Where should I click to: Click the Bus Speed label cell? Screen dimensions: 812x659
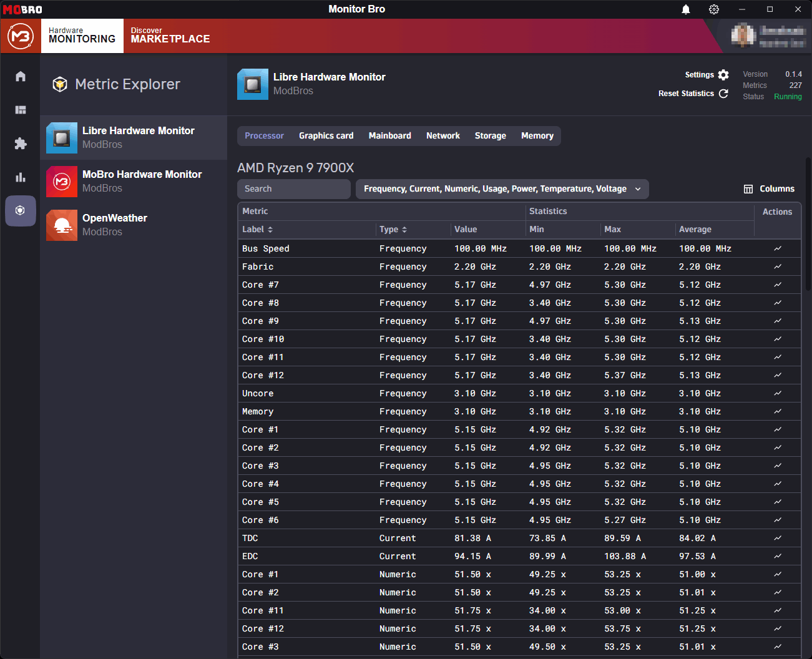coord(266,248)
